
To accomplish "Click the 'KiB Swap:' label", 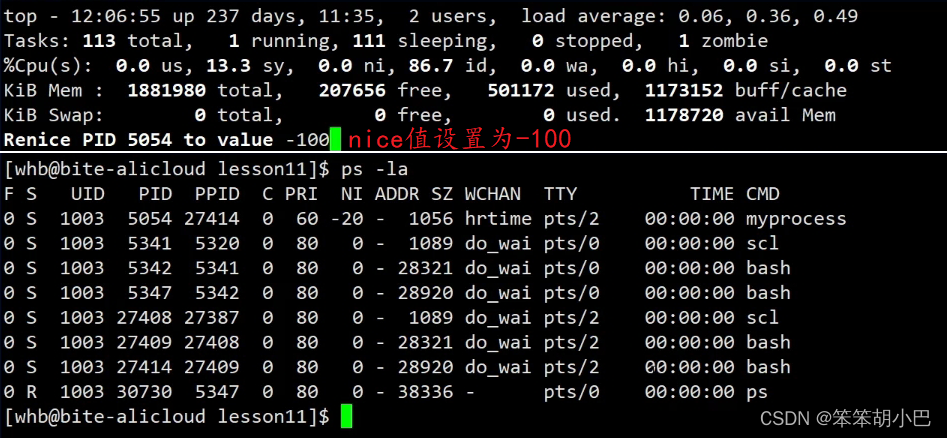I will (54, 115).
